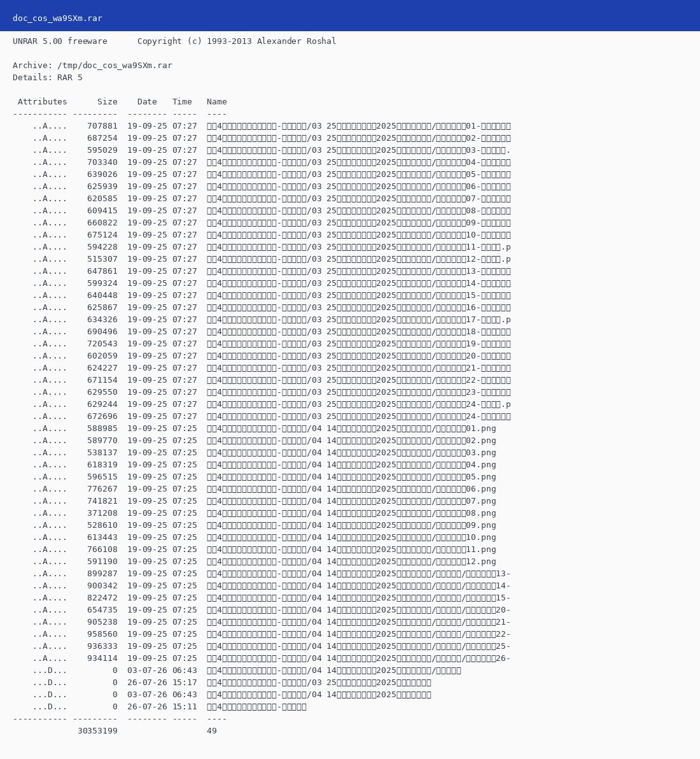
Task: Select the 01.png file row sized 588985
Action: (x=255, y=429)
